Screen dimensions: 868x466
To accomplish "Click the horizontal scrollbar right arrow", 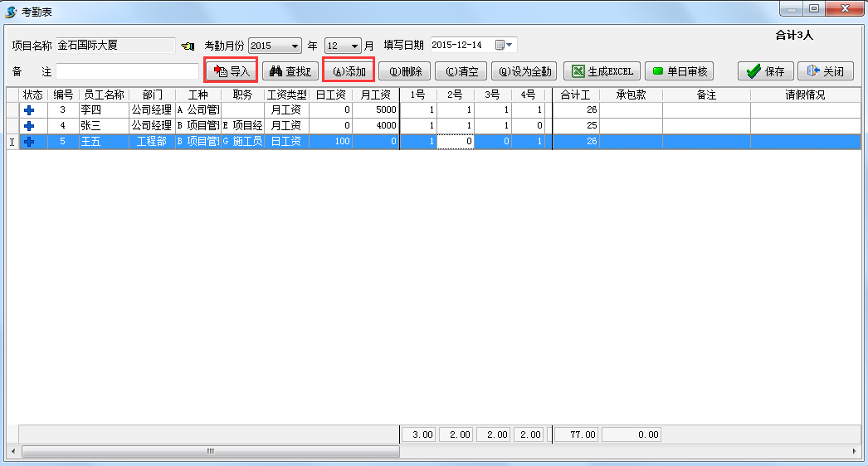I will [856, 452].
